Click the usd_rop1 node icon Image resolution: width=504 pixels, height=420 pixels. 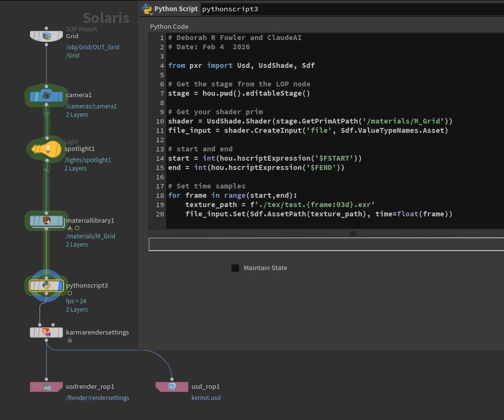(172, 387)
